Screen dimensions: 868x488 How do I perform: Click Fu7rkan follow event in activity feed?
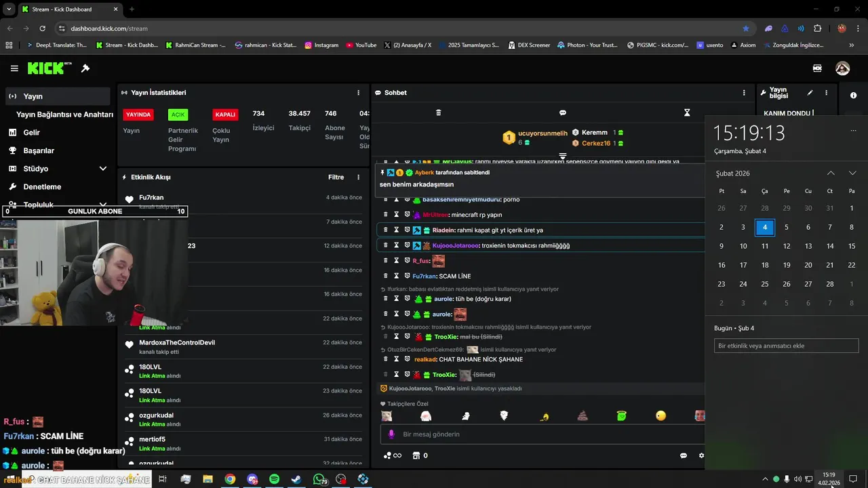click(243, 201)
